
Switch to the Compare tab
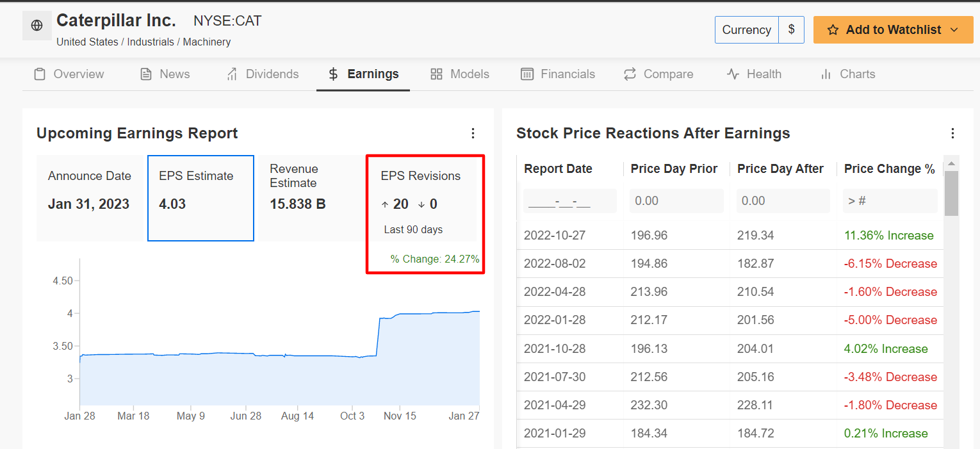click(x=658, y=74)
